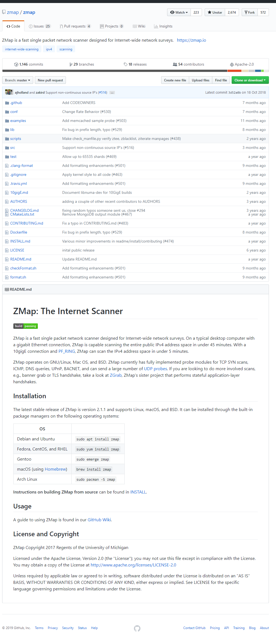This screenshot has width=276, height=644.
Task: Click the .github folder icon
Action: click(x=7, y=103)
